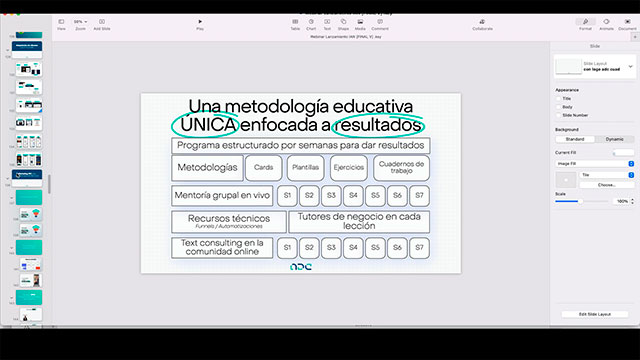Select S1 box in Mentoría grupal row
This screenshot has width=640, height=360.
(287, 196)
